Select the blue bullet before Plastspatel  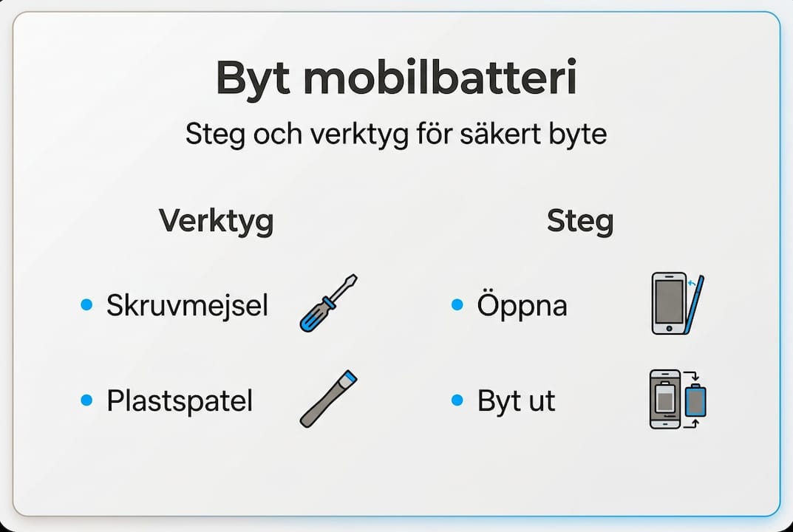pyautogui.click(x=86, y=400)
